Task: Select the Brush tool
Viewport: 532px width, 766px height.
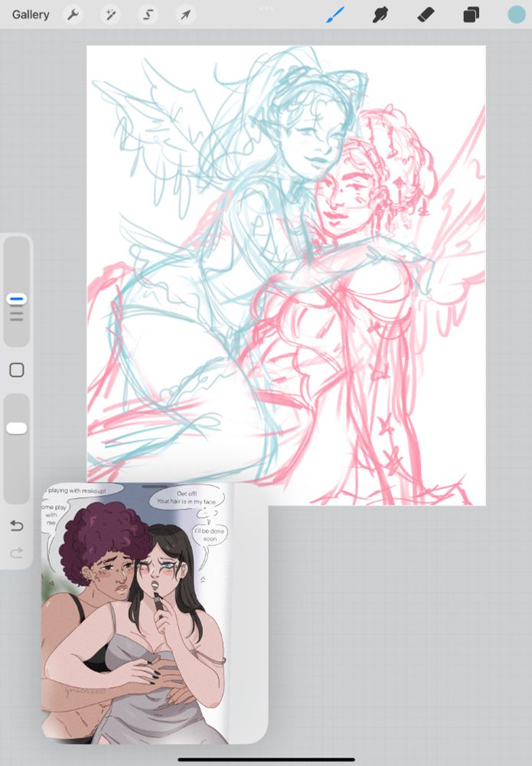Action: pyautogui.click(x=335, y=15)
